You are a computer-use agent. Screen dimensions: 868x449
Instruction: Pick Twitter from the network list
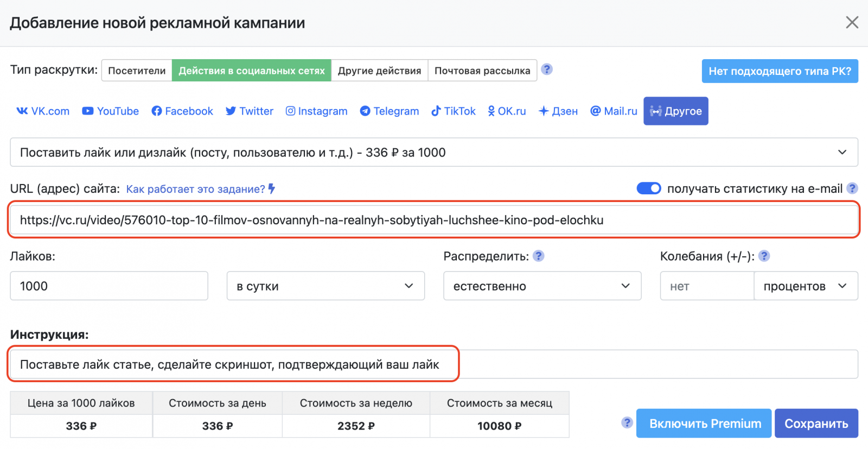[x=250, y=111]
